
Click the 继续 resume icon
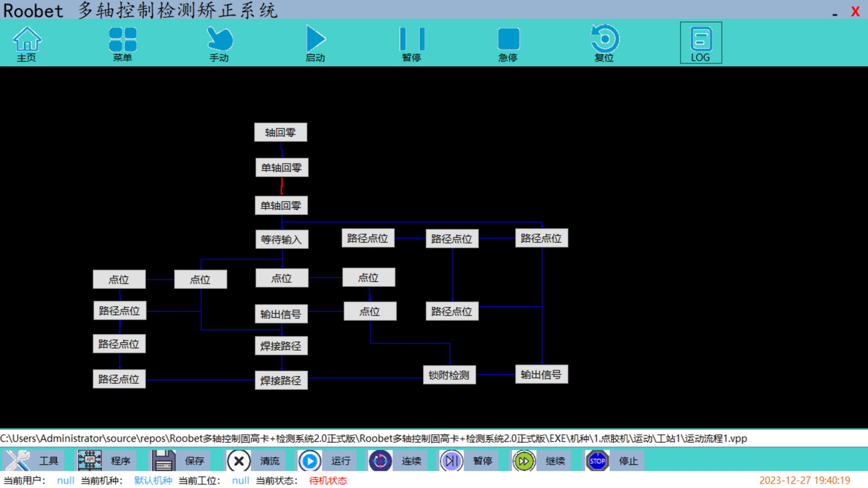click(x=524, y=461)
